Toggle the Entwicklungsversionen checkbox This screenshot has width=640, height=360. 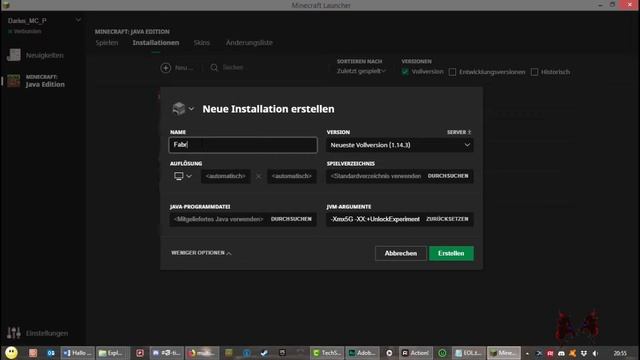[452, 72]
